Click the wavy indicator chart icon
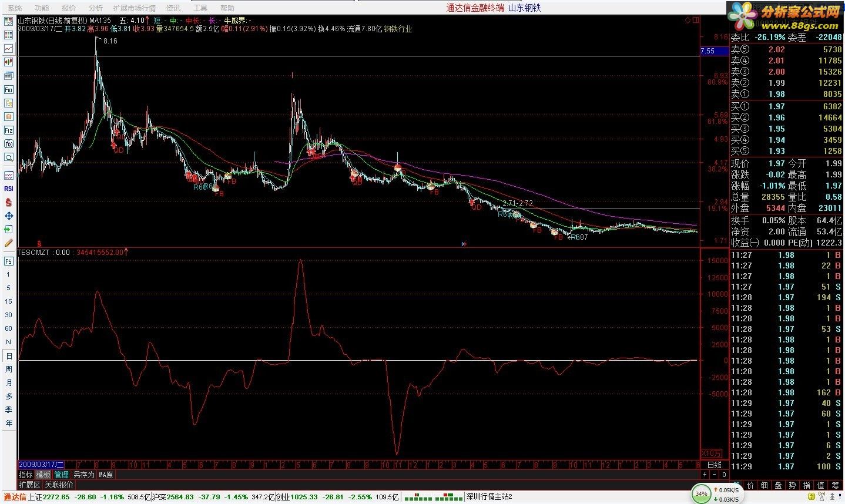The height and width of the screenshot is (504, 845). pos(9,175)
